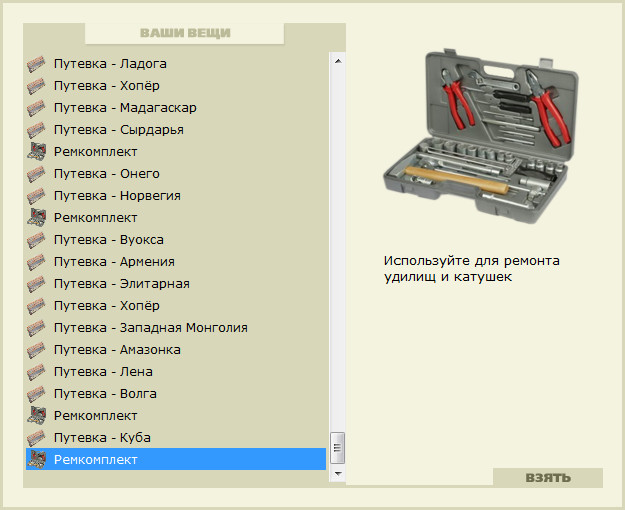
Task: Select Путевка - Хопёр listed right after Ладога
Action: tap(176, 86)
